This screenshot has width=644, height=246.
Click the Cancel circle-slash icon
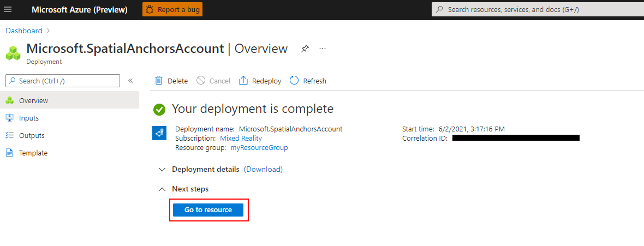click(x=201, y=81)
